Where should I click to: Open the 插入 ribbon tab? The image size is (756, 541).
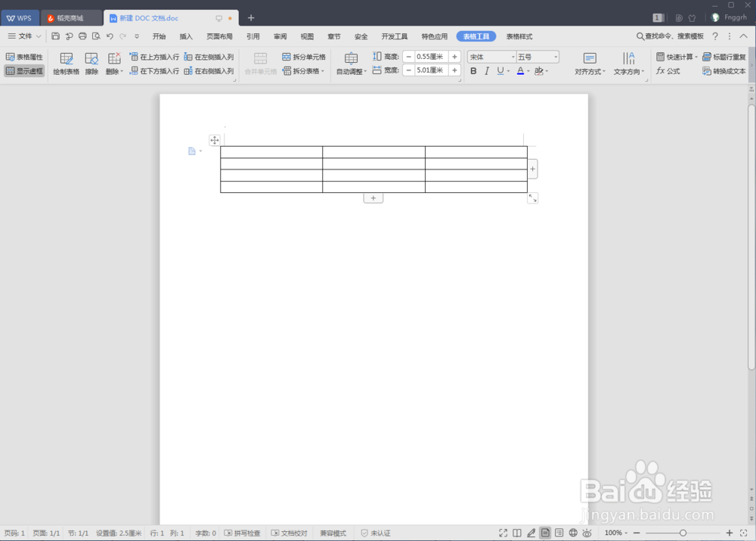186,36
